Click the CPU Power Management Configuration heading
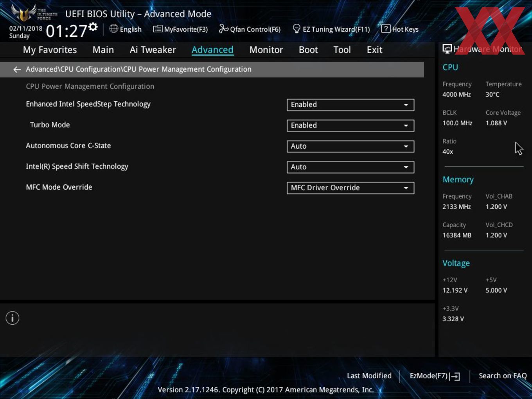Image resolution: width=532 pixels, height=399 pixels. click(x=90, y=86)
